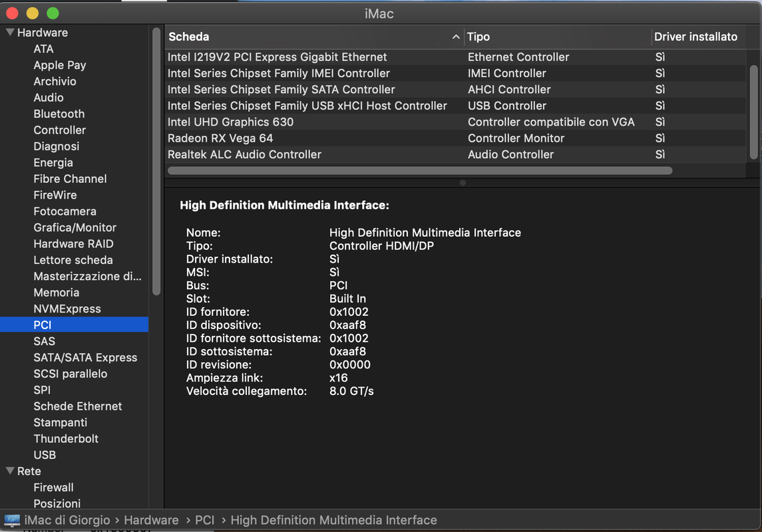This screenshot has width=762, height=532.
Task: Click the Hardware group label in sidebar
Action: pos(43,33)
